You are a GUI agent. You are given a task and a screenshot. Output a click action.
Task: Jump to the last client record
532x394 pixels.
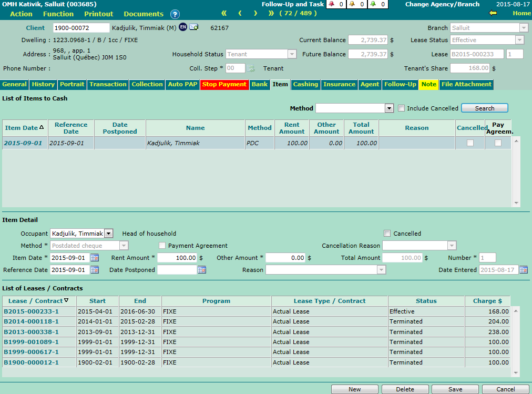(271, 13)
